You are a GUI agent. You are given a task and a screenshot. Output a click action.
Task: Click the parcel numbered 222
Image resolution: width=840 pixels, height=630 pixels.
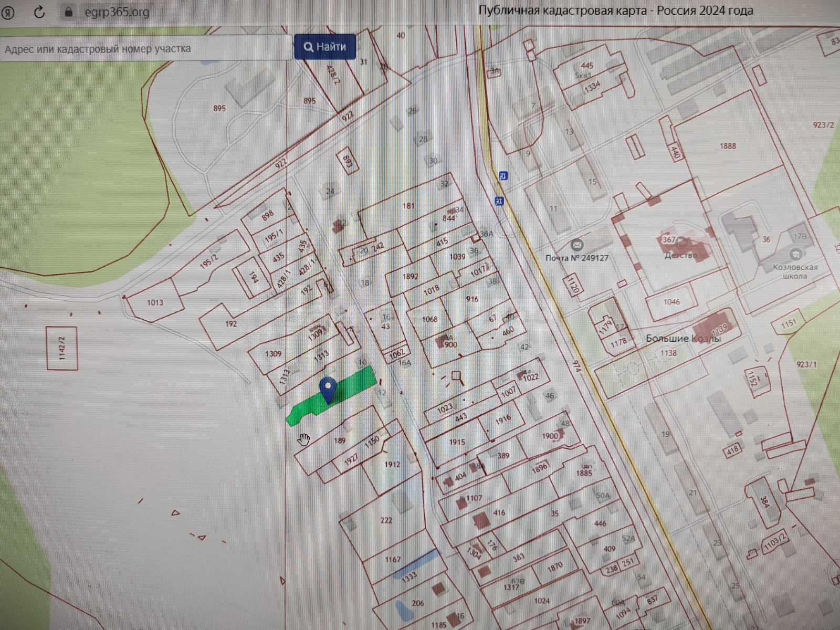tap(386, 520)
